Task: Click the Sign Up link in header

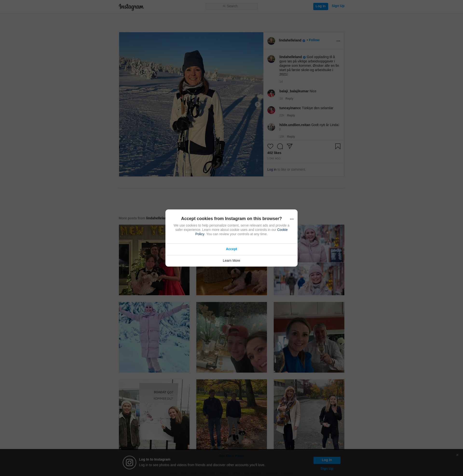Action: point(338,6)
